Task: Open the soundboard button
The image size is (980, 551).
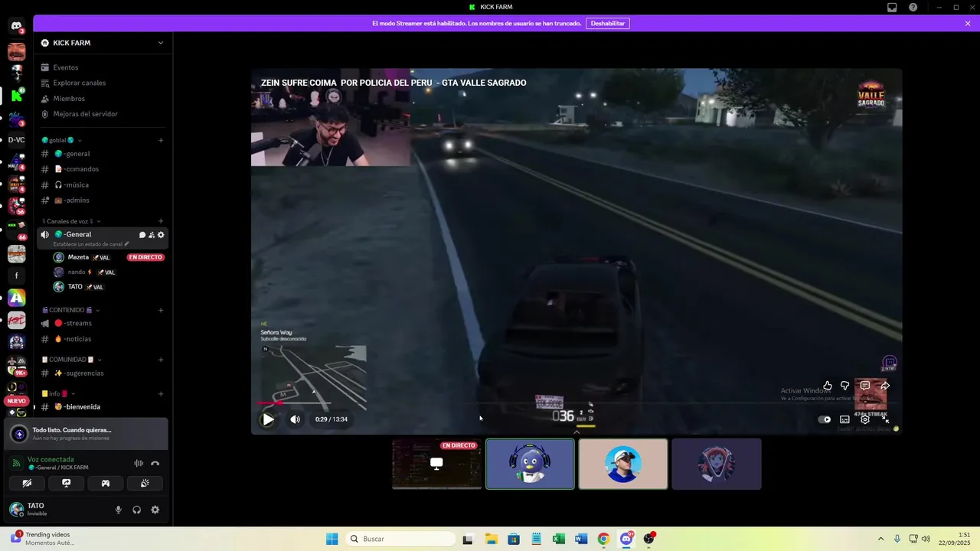Action: [145, 483]
